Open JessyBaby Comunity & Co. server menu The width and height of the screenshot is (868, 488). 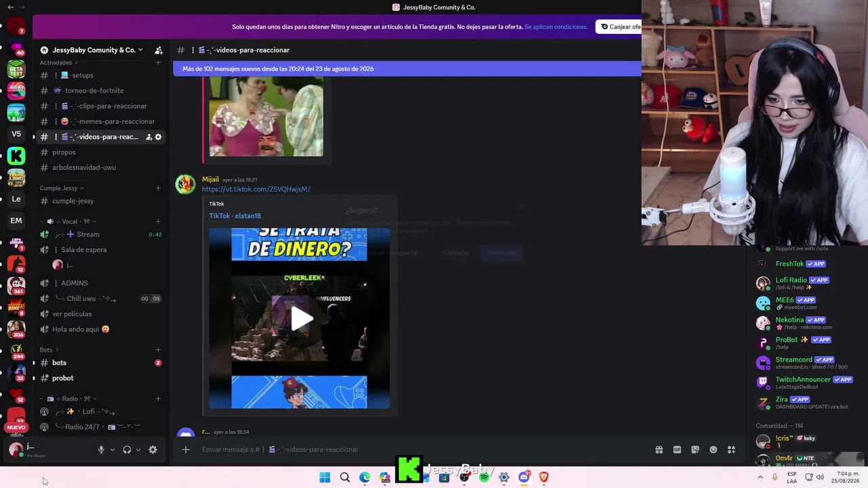pyautogui.click(x=97, y=50)
